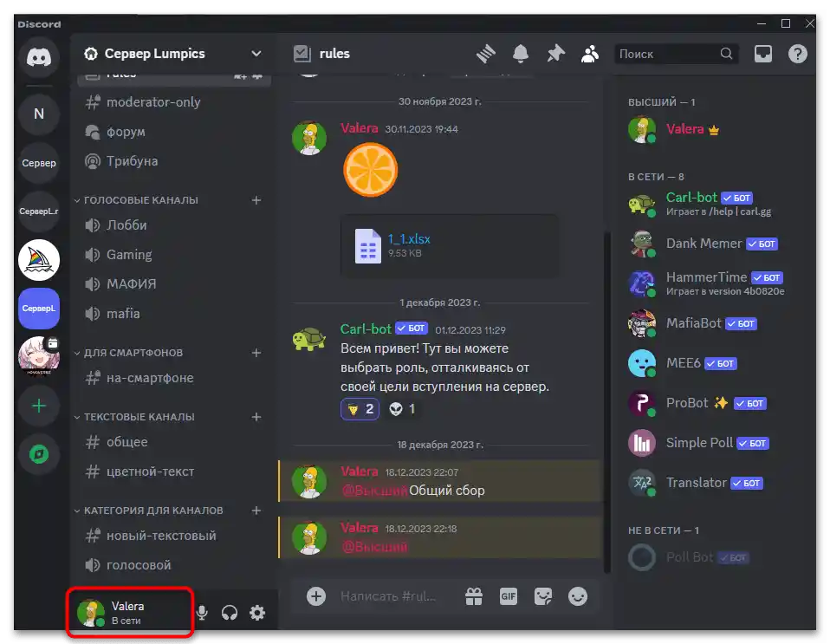Join the Gaming voice channel
The width and height of the screenshot is (830, 644).
coord(174,255)
